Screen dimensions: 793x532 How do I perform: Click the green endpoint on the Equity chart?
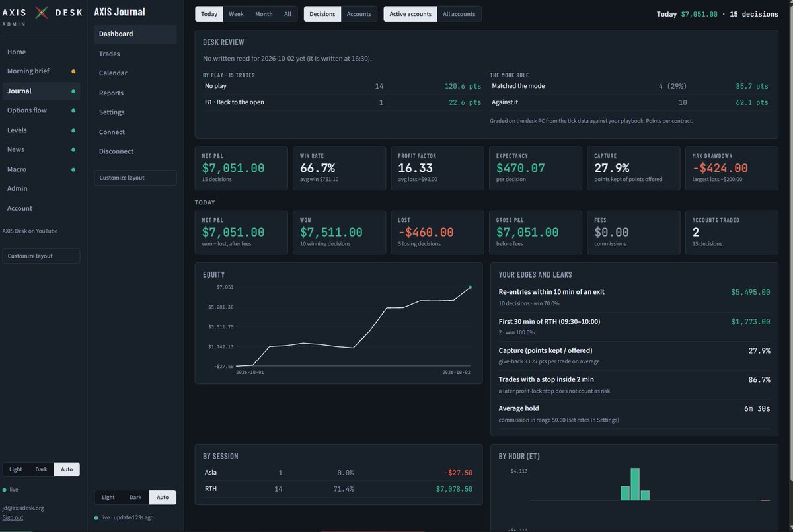(x=470, y=287)
